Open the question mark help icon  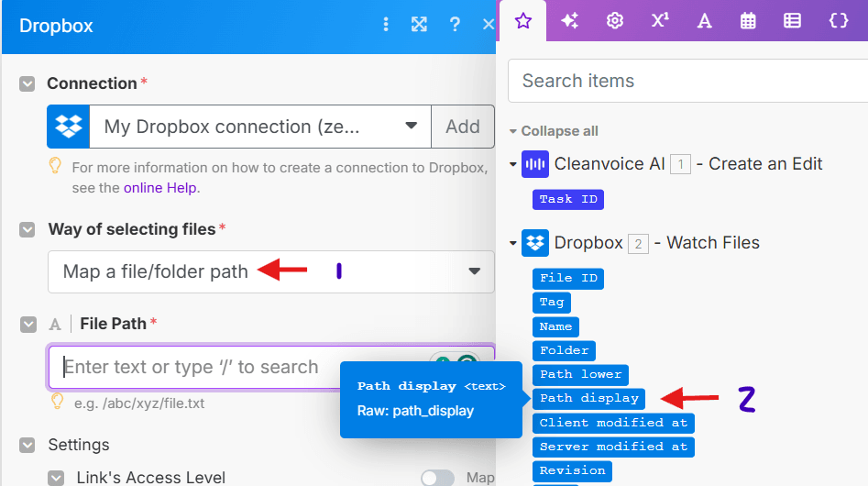[455, 25]
